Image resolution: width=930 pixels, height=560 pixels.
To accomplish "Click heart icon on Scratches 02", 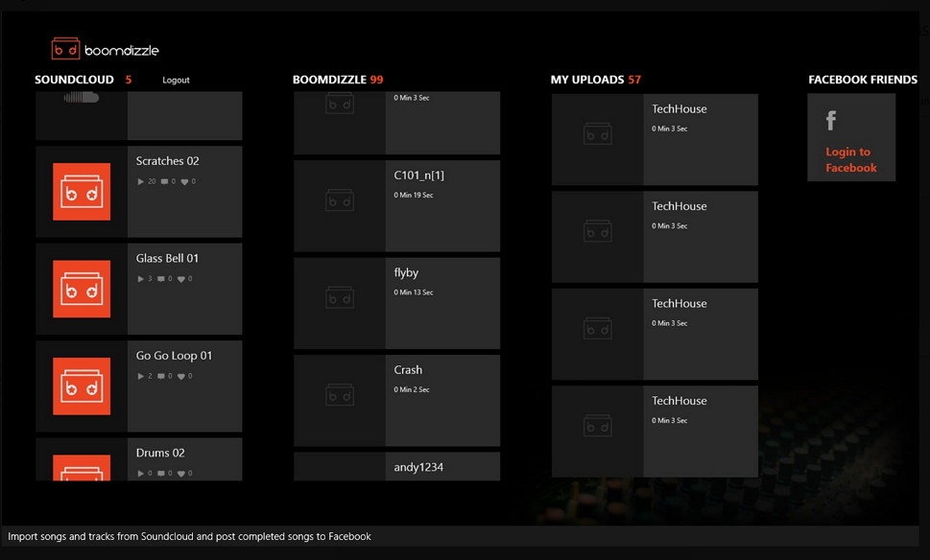I will tap(184, 182).
